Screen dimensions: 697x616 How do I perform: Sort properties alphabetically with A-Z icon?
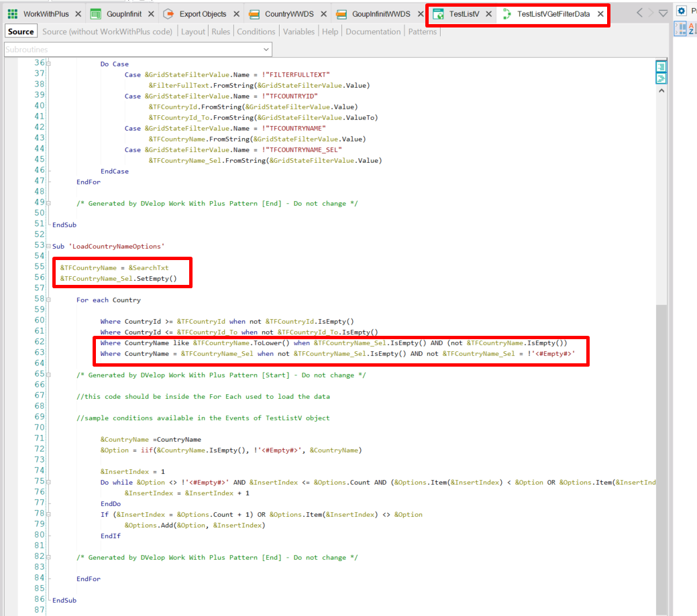[692, 29]
